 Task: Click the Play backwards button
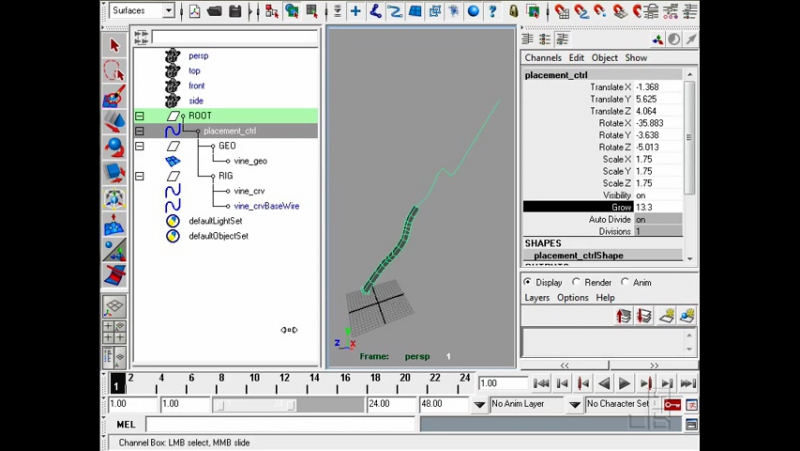604,383
